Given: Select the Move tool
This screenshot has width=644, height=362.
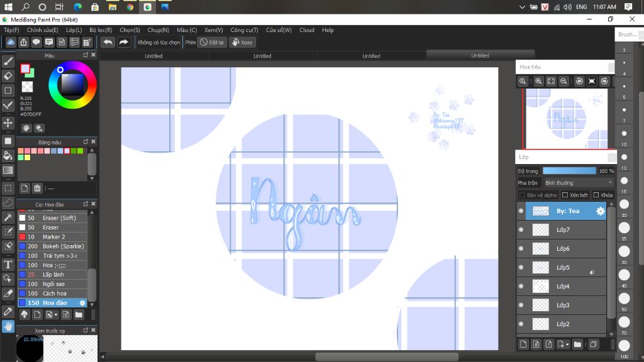Looking at the screenshot, I should tap(8, 123).
